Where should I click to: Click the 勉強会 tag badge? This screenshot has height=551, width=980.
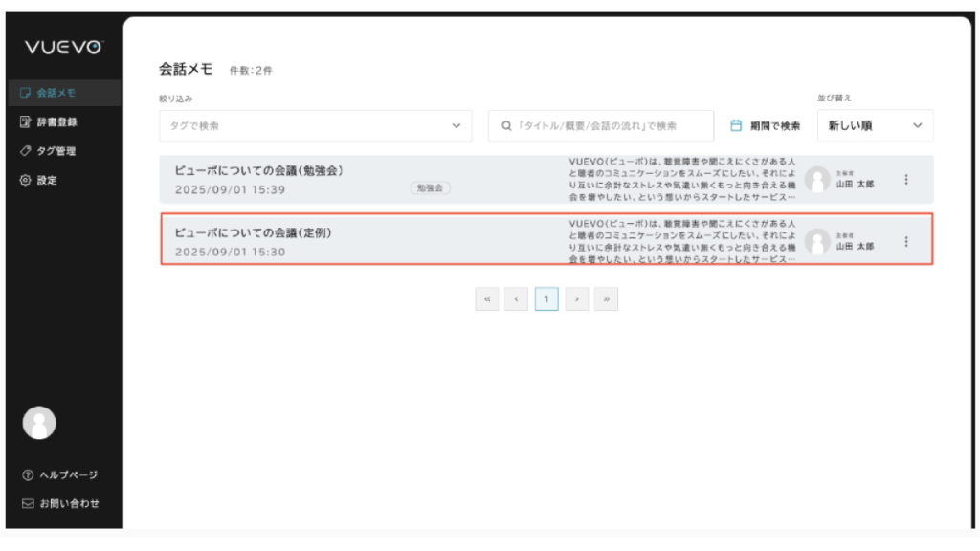tap(430, 188)
